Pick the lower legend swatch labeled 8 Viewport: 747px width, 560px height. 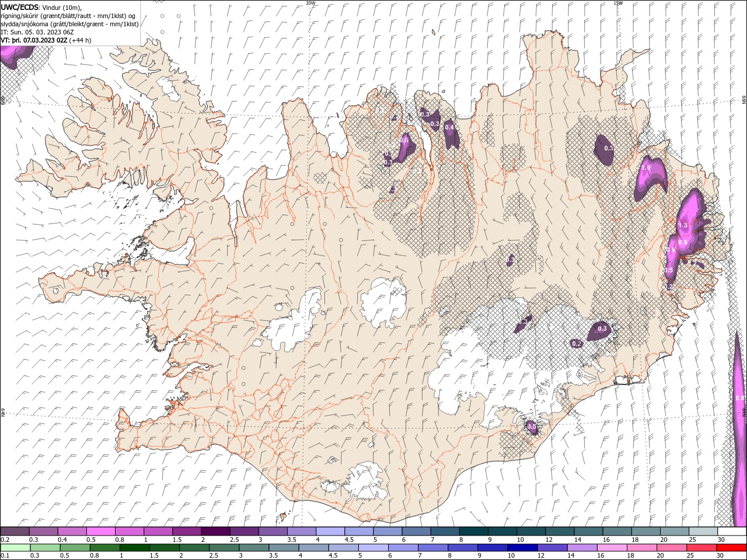click(x=463, y=548)
